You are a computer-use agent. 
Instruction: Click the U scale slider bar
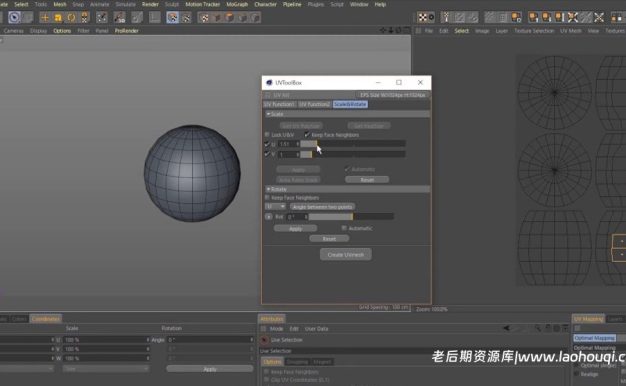tap(353, 144)
